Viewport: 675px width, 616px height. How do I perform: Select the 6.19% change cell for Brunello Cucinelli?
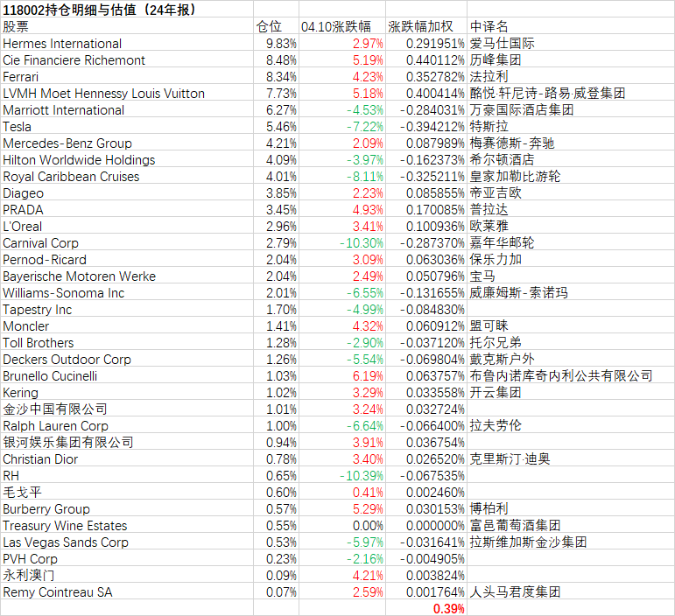[x=341, y=375]
